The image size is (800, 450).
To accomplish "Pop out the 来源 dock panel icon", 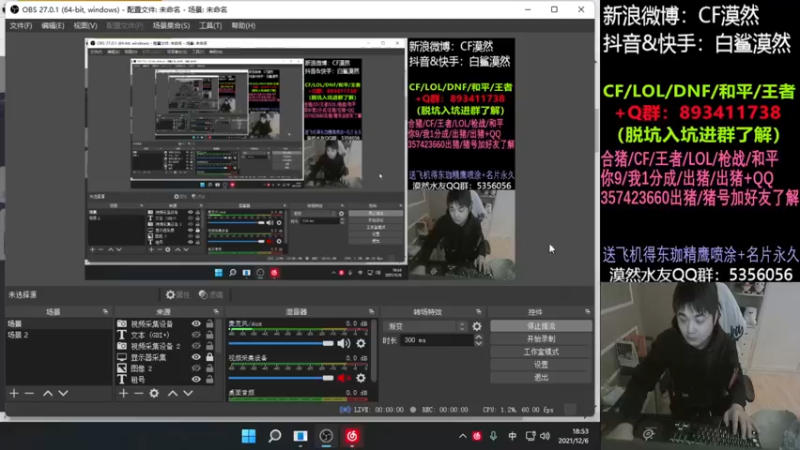I will (x=216, y=311).
